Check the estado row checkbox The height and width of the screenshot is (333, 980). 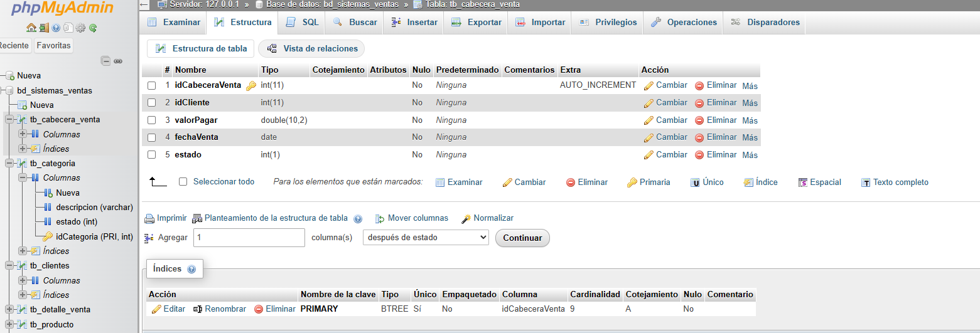click(x=151, y=155)
